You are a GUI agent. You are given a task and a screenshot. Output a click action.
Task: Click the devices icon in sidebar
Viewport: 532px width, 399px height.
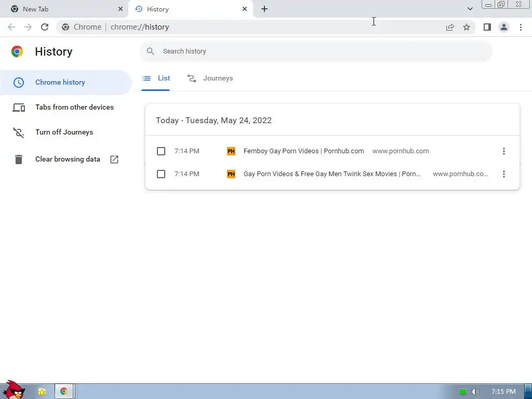(19, 108)
